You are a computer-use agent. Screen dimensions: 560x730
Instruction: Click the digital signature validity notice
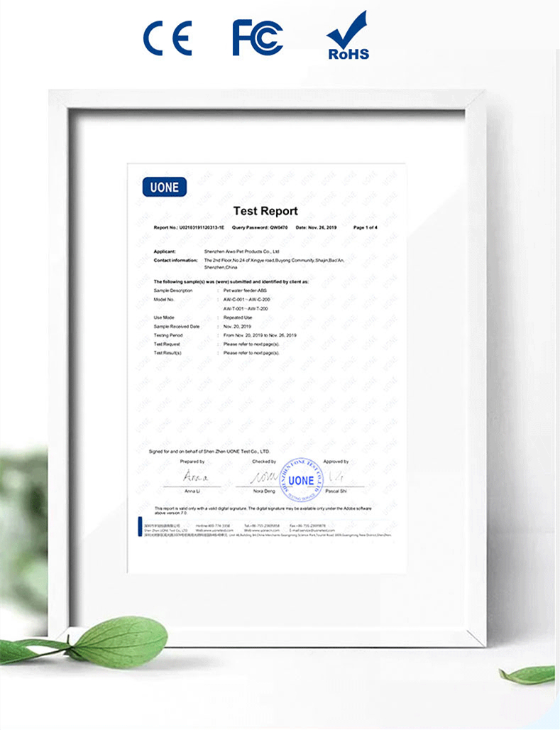(x=263, y=510)
